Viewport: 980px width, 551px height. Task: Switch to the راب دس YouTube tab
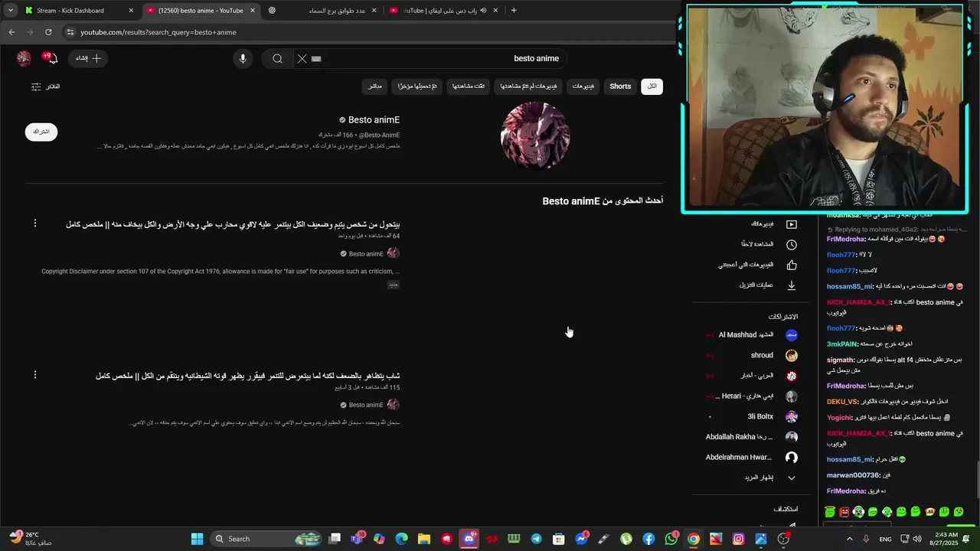coord(444,11)
